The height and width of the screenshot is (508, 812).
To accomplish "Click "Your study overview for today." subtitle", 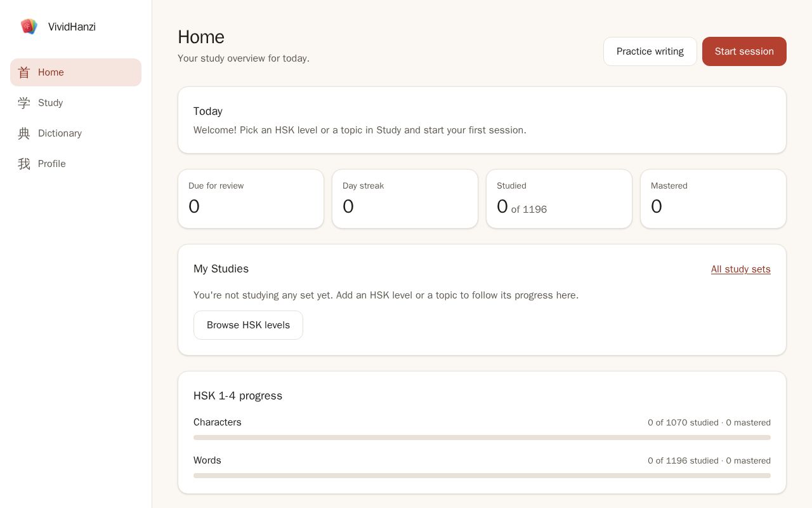I will point(244,58).
